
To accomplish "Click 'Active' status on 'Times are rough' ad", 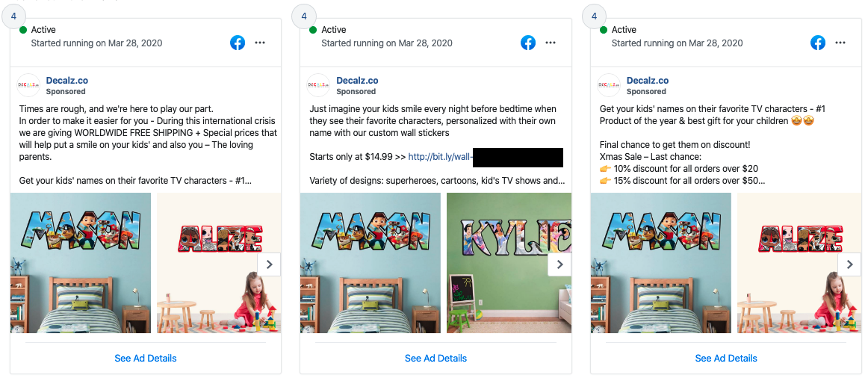I will 43,29.
